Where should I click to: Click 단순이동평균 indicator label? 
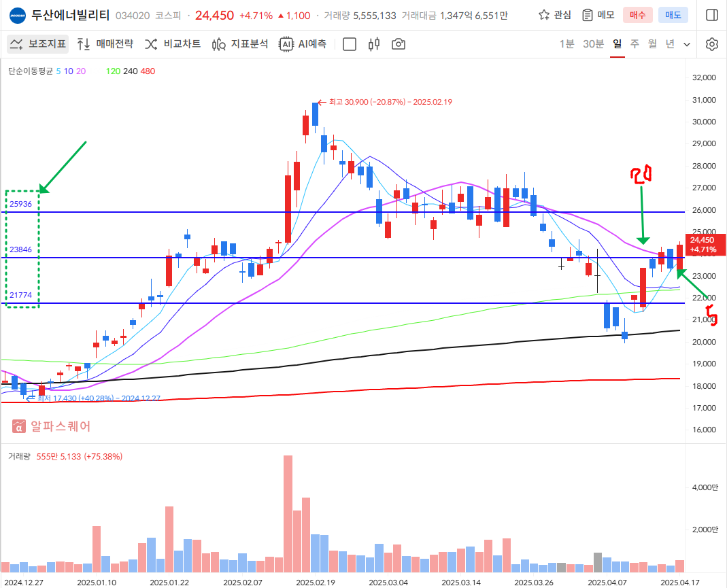(x=31, y=71)
